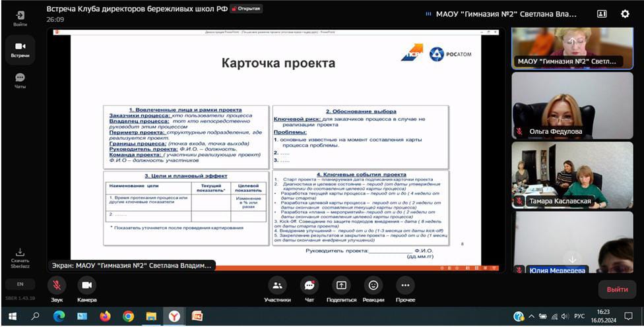The image size is (644, 327).
Task: Change the EN language selector
Action: click(x=20, y=284)
